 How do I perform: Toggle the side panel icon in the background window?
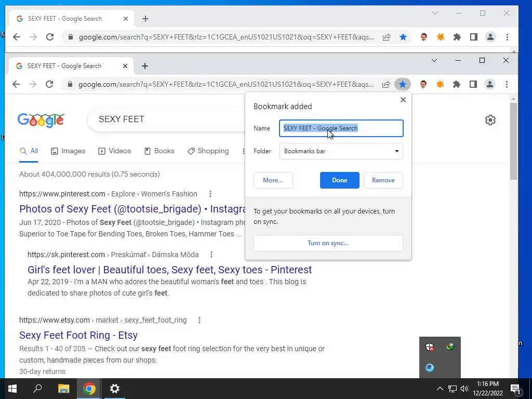click(x=474, y=37)
